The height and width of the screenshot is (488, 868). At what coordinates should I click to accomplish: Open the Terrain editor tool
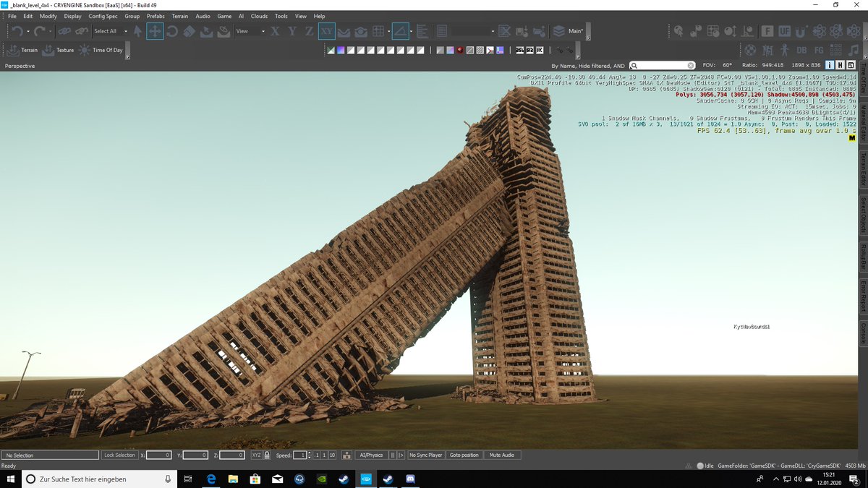pyautogui.click(x=22, y=50)
